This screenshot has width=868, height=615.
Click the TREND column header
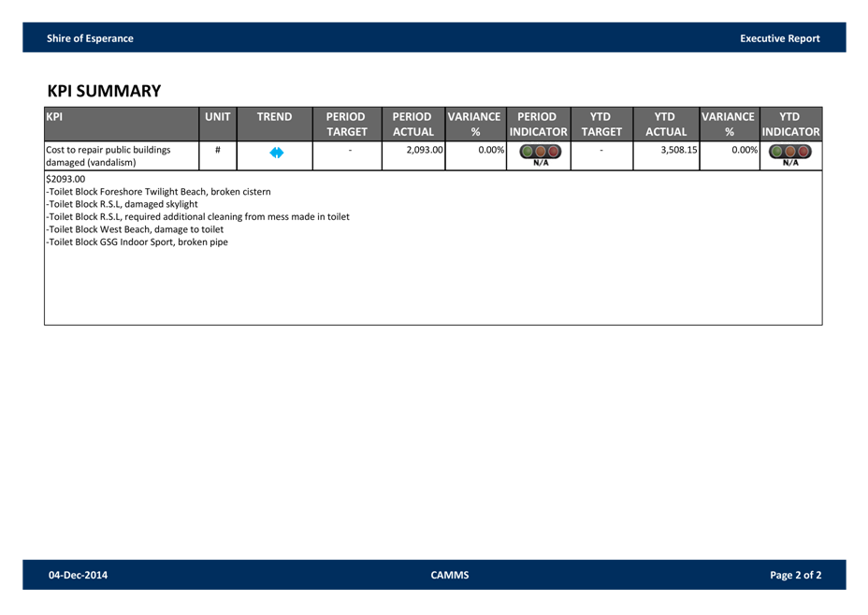point(275,117)
